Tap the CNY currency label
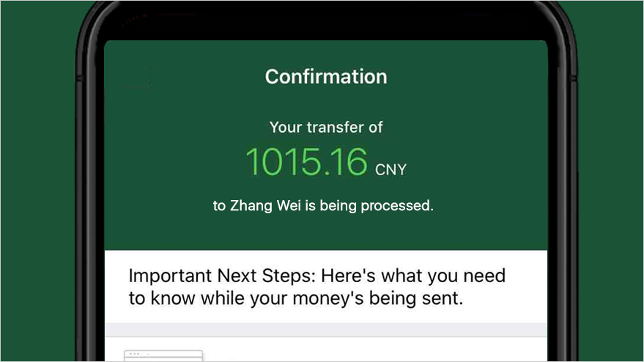The width and height of the screenshot is (644, 362). (391, 170)
